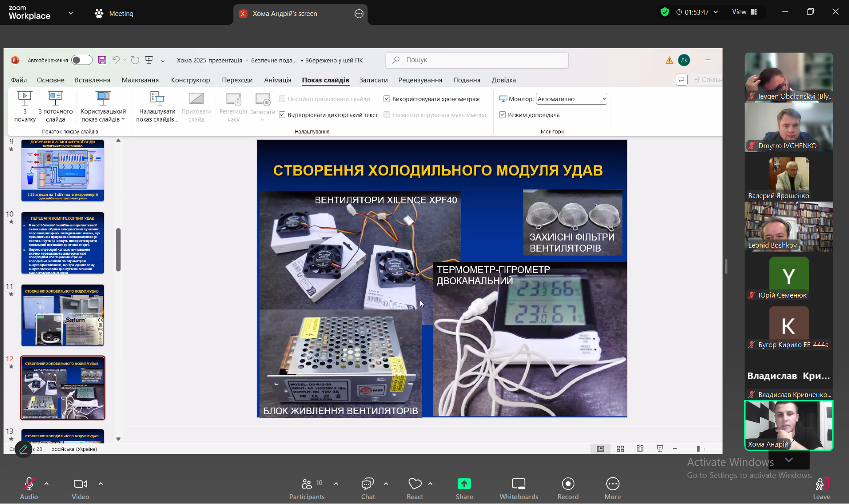The image size is (849, 504).
Task: Open the Файл menu
Action: click(19, 80)
